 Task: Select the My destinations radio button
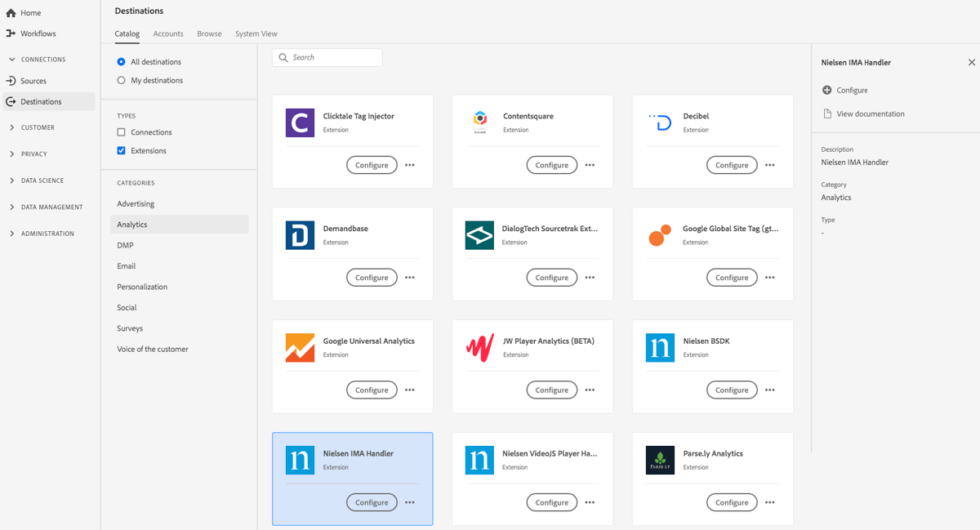click(x=122, y=79)
